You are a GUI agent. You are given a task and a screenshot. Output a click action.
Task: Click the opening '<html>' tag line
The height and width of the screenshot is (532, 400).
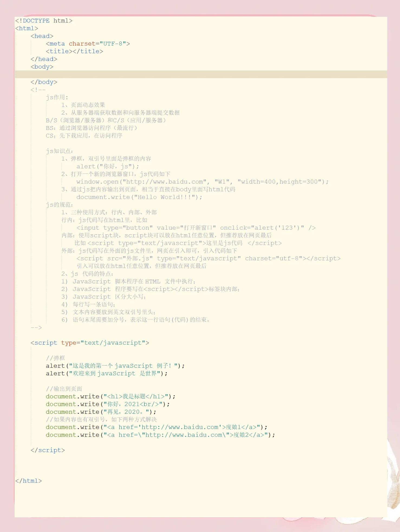pyautogui.click(x=27, y=28)
